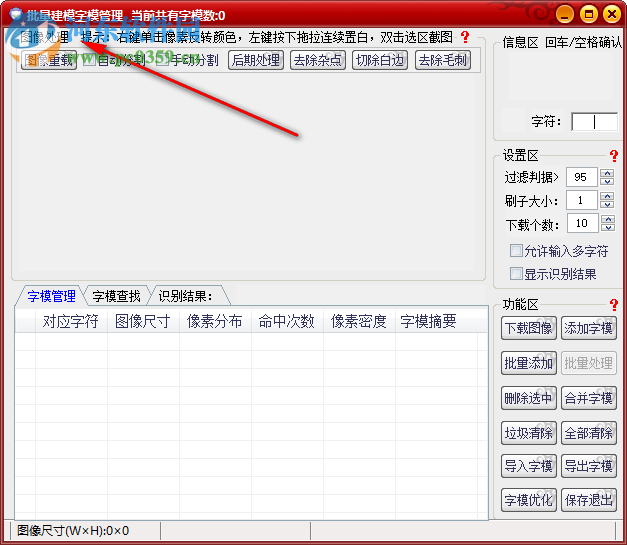Viewport: 627px width, 545px height.
Task: Enable the 自动分割 checkbox
Action: (x=89, y=60)
